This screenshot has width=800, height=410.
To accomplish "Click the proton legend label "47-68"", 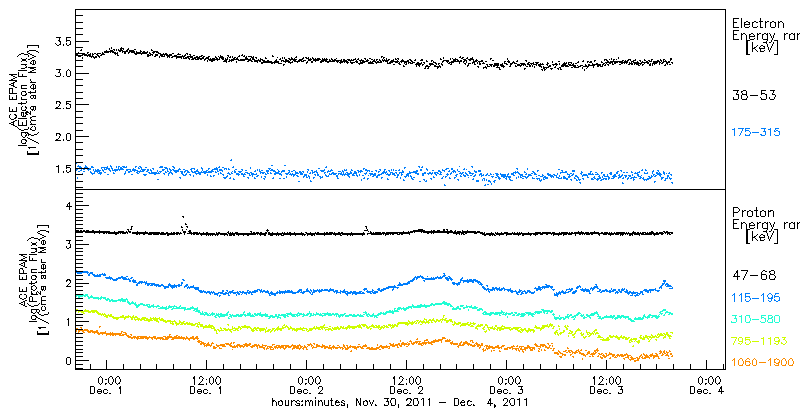I will (754, 275).
